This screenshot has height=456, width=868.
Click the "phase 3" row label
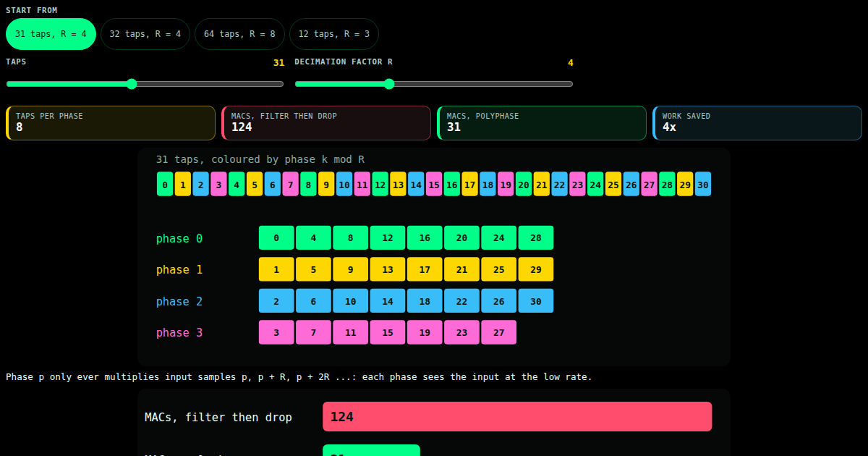pos(179,332)
